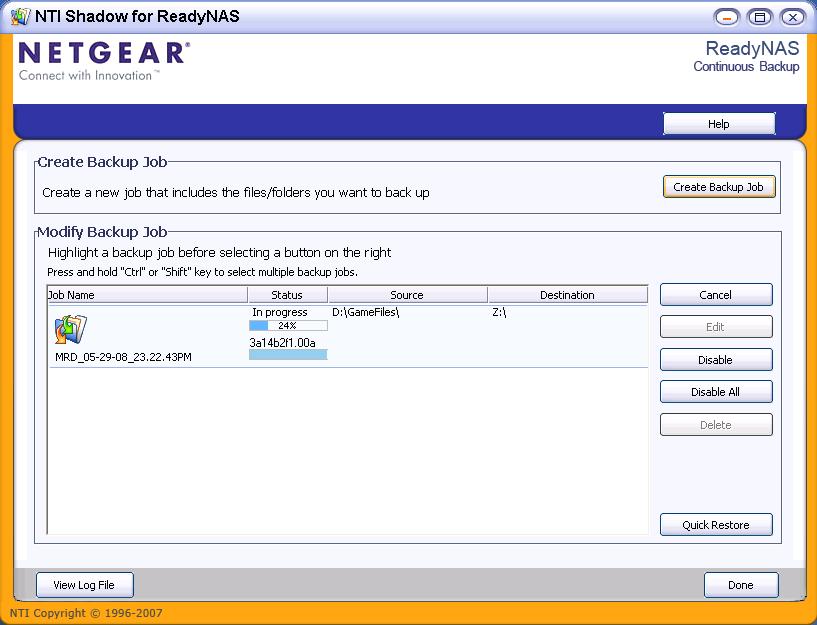Click the NTI Shadow title bar app icon
Image resolution: width=817 pixels, height=625 pixels.
(x=21, y=16)
